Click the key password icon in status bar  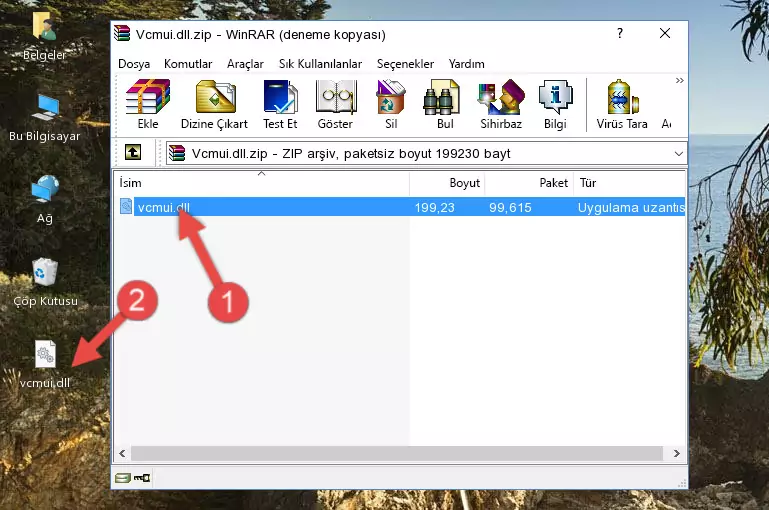[x=142, y=478]
